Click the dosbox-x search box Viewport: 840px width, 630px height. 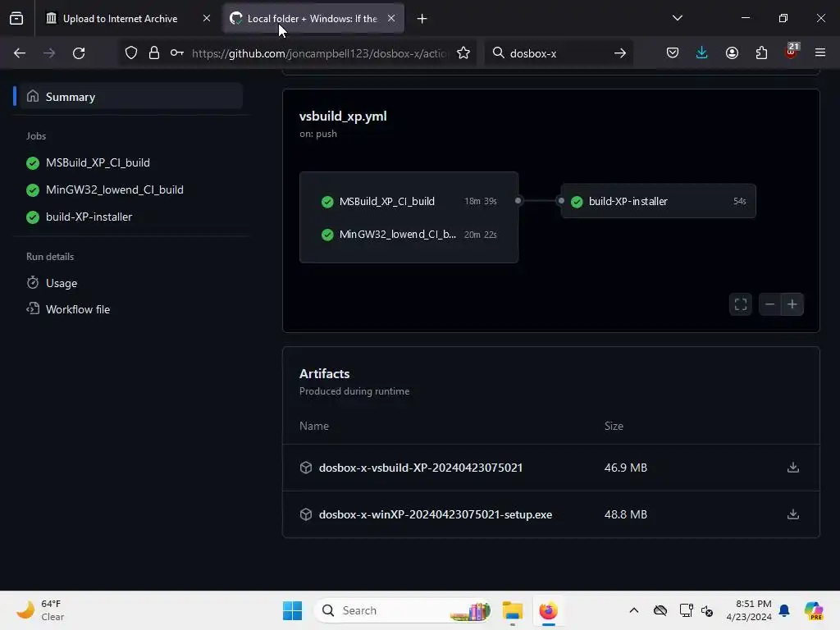click(x=559, y=53)
